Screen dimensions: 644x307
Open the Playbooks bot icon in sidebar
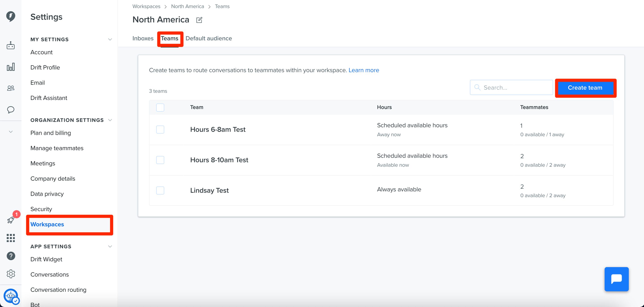click(x=11, y=45)
